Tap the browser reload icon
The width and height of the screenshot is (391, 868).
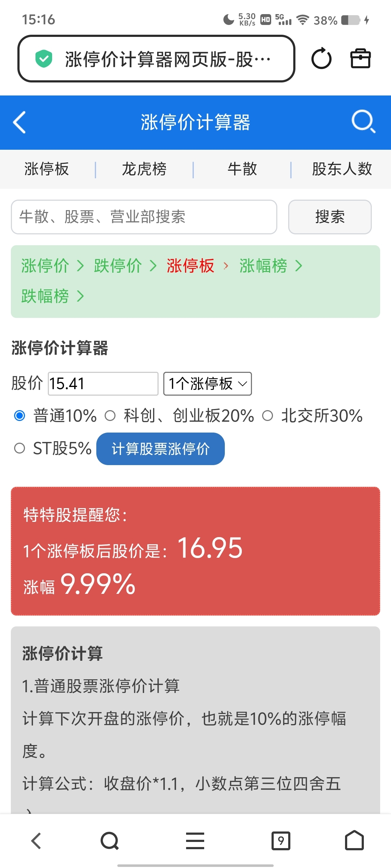pyautogui.click(x=321, y=59)
